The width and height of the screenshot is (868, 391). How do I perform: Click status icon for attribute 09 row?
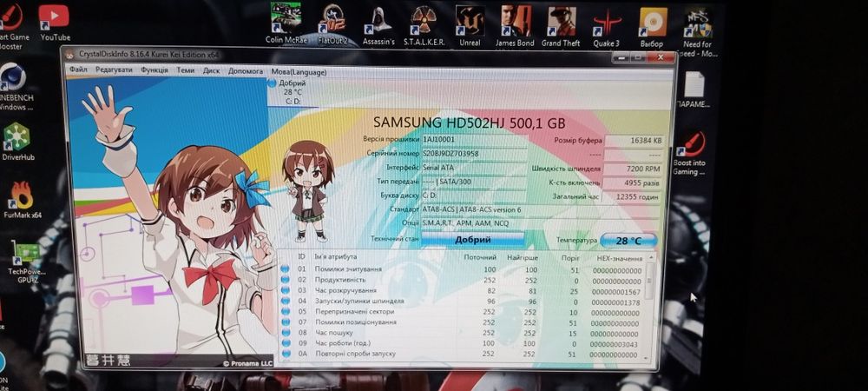[285, 343]
